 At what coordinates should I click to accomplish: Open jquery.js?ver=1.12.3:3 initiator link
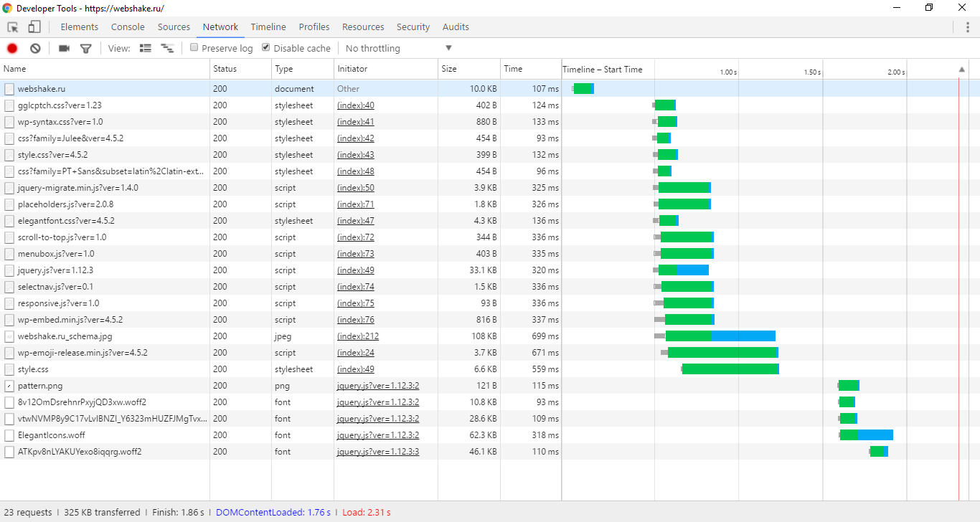click(378, 452)
